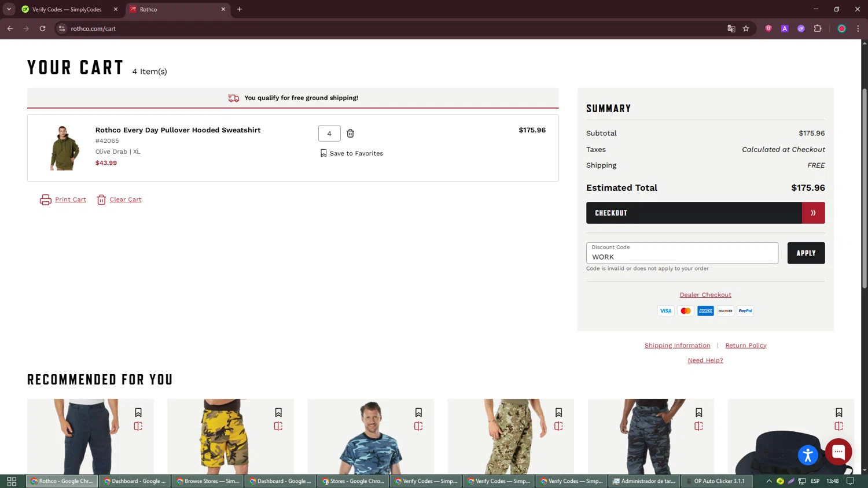This screenshot has width=868, height=488.
Task: Click the PayPal payment logo
Action: pyautogui.click(x=745, y=311)
